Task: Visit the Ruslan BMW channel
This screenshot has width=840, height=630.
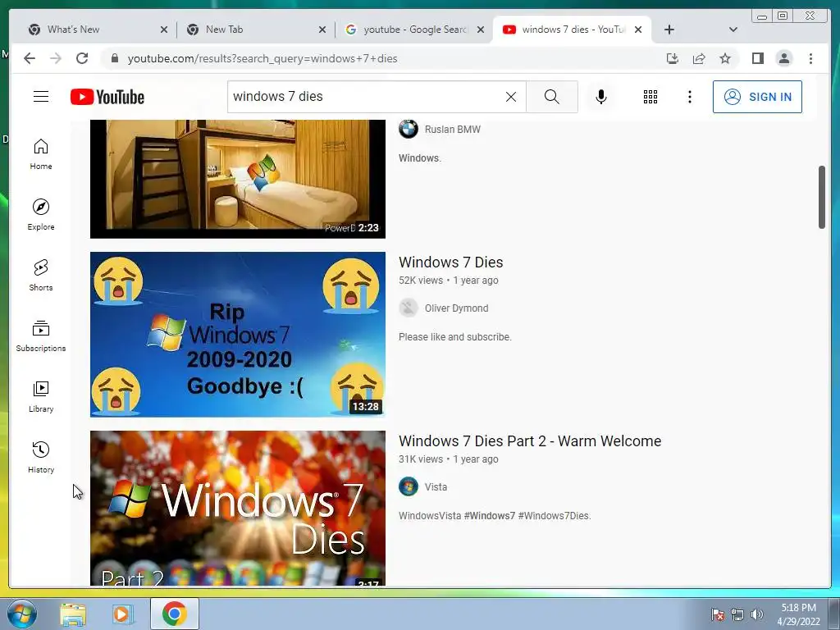Action: (x=453, y=130)
